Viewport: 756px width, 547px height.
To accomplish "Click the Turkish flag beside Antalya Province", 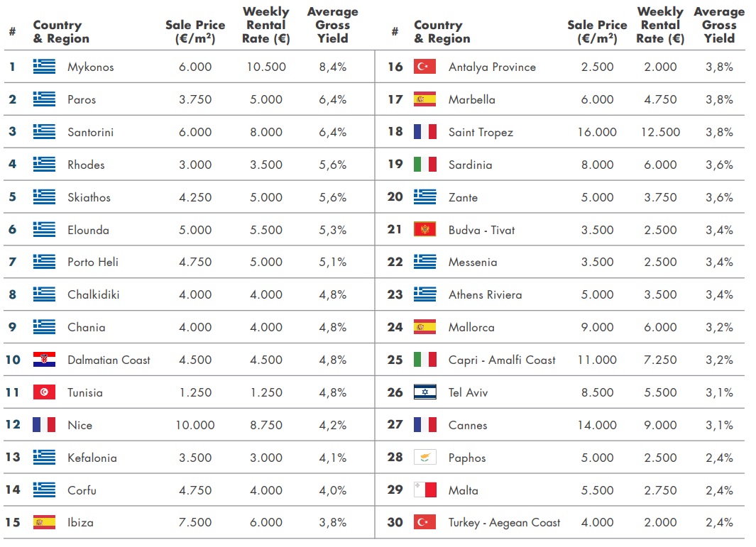I will click(424, 67).
